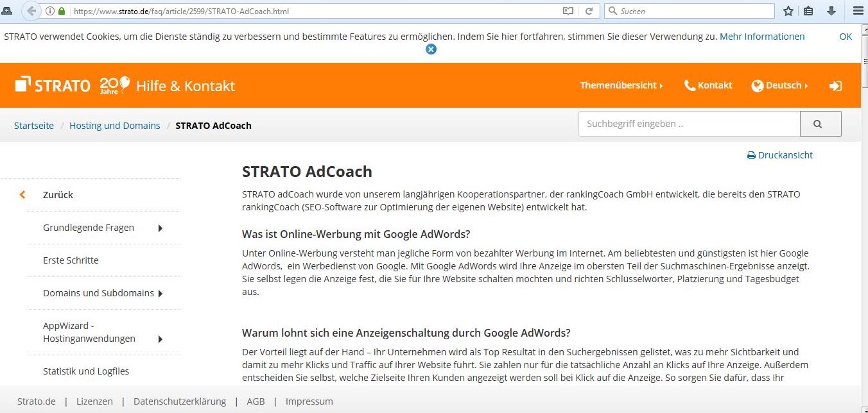Open Strato.de footer link
Viewport: 868px width, 413px height.
(x=37, y=401)
